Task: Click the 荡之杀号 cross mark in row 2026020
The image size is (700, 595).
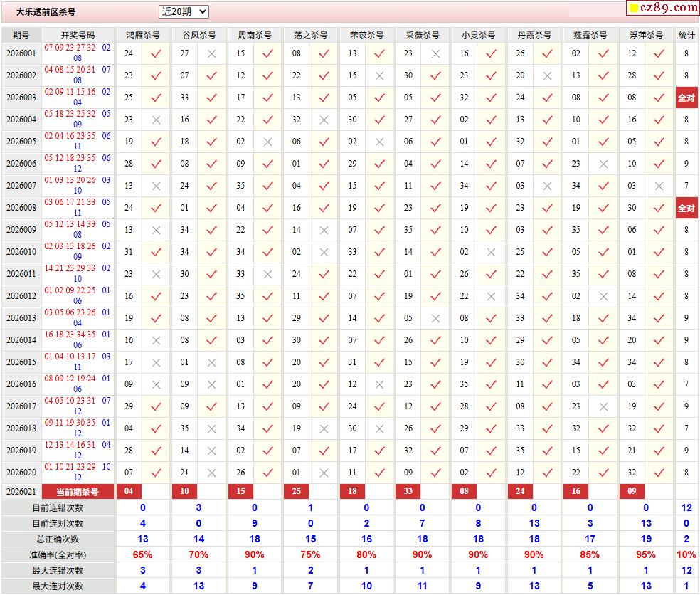Action: click(324, 473)
